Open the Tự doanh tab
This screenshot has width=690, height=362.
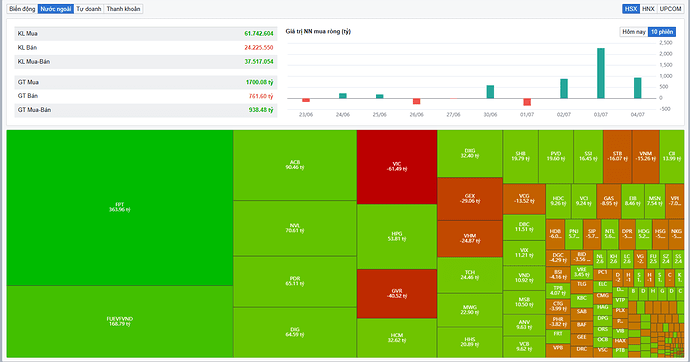[x=88, y=9]
